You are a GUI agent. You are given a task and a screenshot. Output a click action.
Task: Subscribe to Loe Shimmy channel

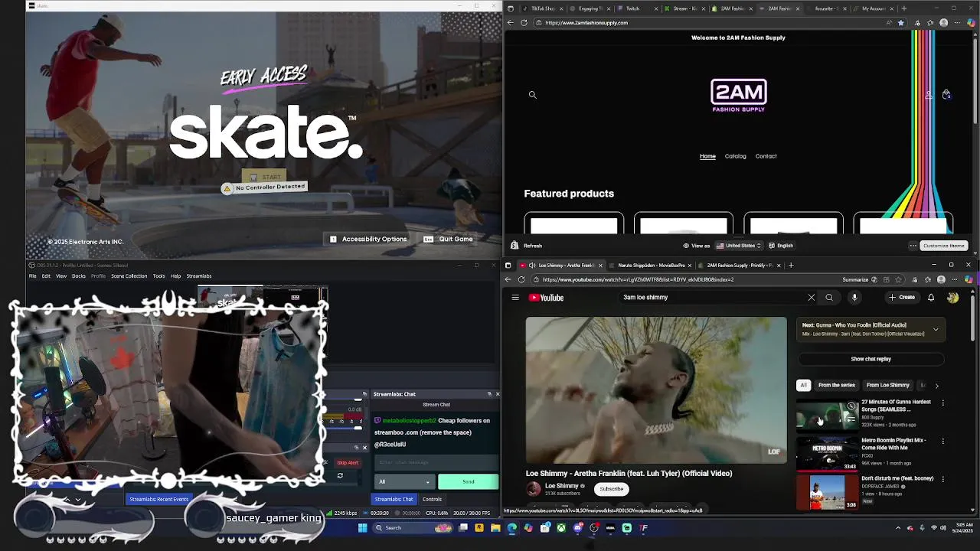pyautogui.click(x=611, y=489)
